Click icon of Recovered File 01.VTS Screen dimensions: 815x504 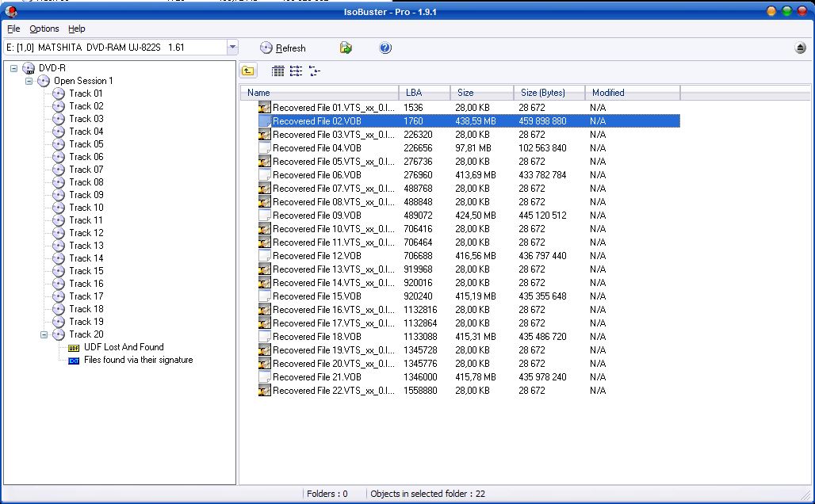[x=265, y=108]
